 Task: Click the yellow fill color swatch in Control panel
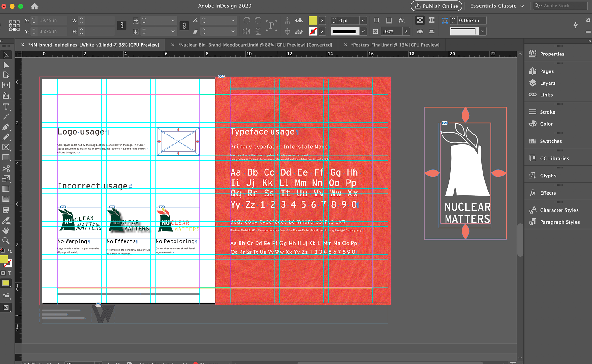(313, 20)
